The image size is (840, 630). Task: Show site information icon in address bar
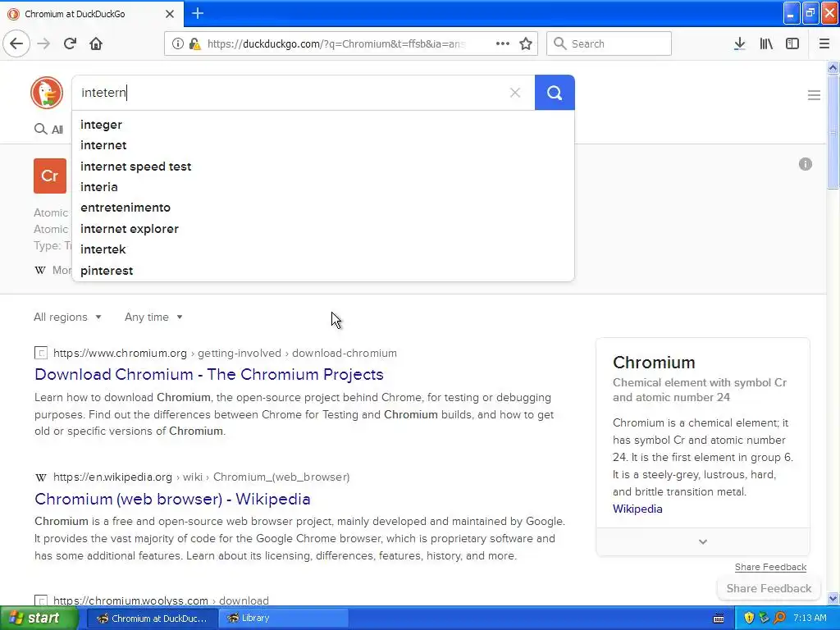click(x=178, y=43)
